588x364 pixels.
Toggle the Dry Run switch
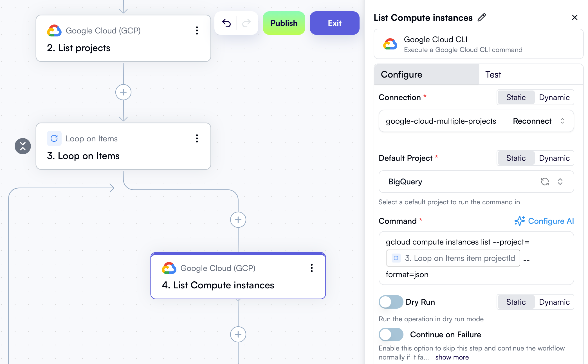(391, 302)
